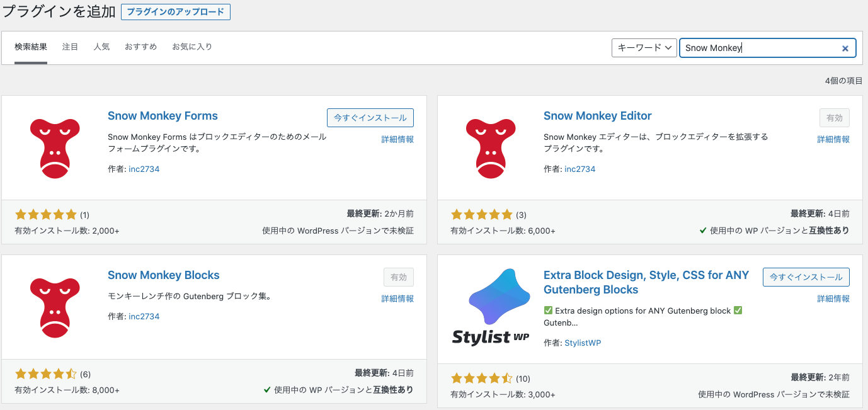Viewport: 868px width, 410px height.
Task: Open 詳細情報 for Snow Monkey Blocks
Action: point(397,299)
